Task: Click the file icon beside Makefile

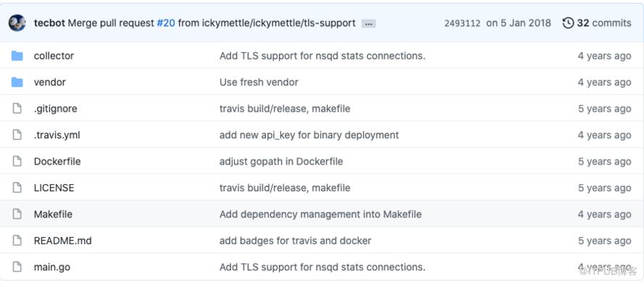Action: pos(17,214)
